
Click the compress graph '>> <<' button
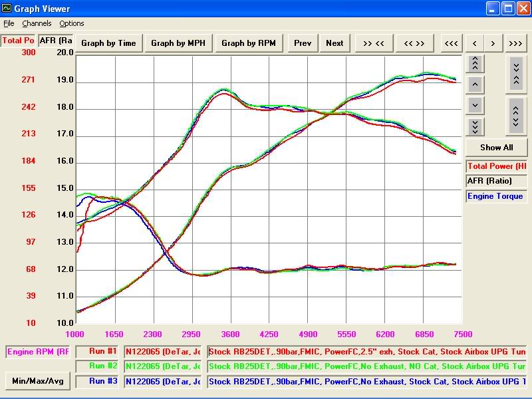374,43
